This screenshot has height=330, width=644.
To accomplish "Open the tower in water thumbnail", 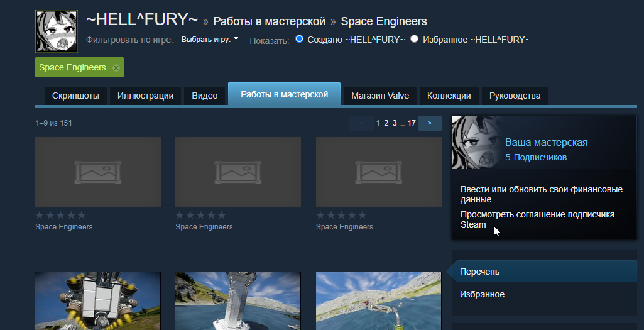I will [238, 301].
